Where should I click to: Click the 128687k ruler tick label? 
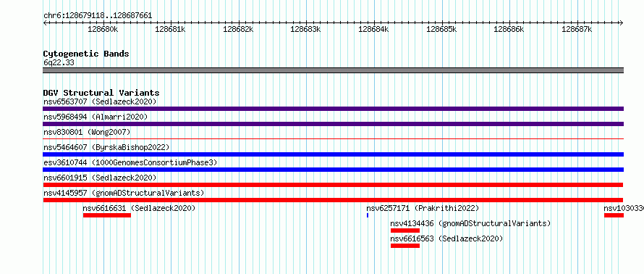[577, 29]
